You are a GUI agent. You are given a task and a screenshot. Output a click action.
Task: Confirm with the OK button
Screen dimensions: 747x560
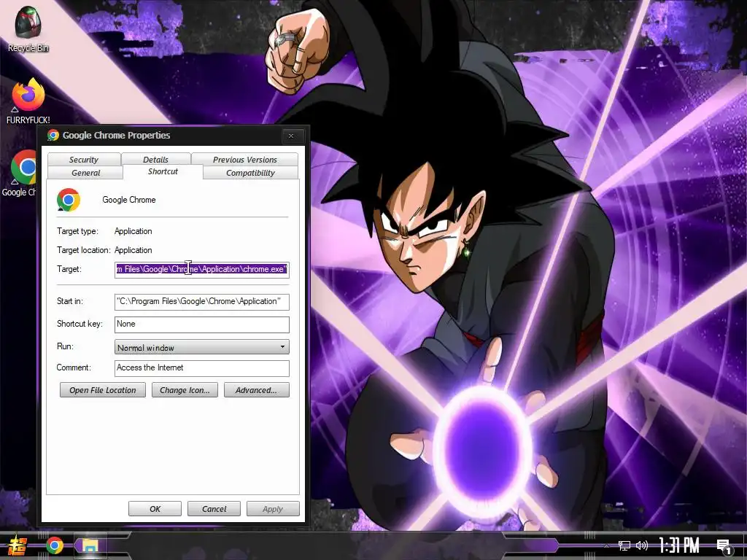[155, 508]
